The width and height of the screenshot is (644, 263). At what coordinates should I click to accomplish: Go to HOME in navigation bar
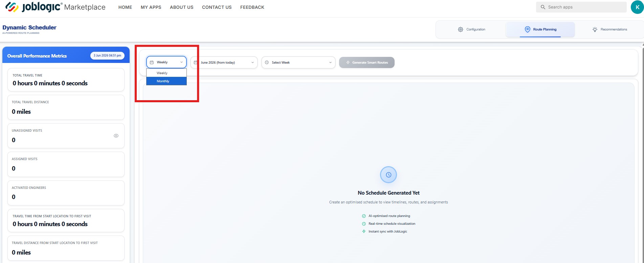tap(125, 7)
